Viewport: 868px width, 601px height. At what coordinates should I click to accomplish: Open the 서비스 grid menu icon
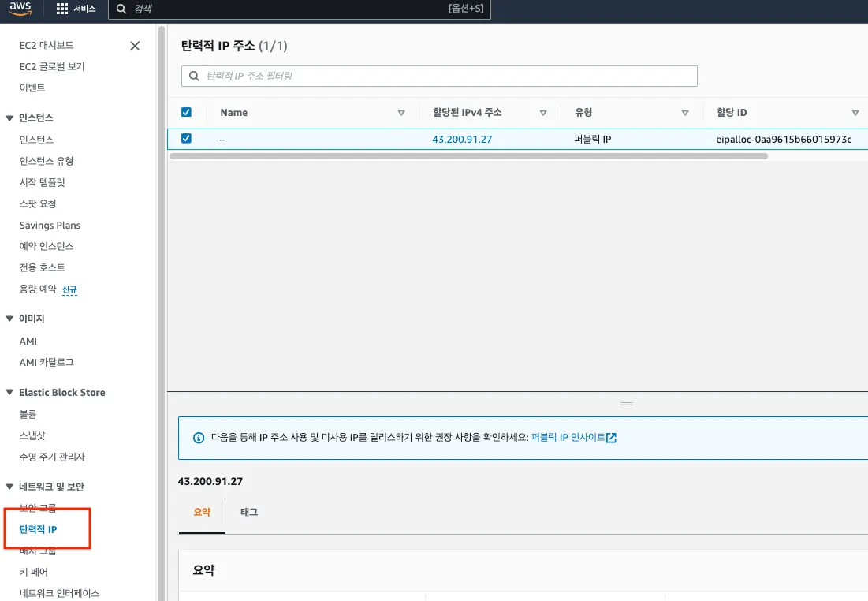[x=62, y=9]
